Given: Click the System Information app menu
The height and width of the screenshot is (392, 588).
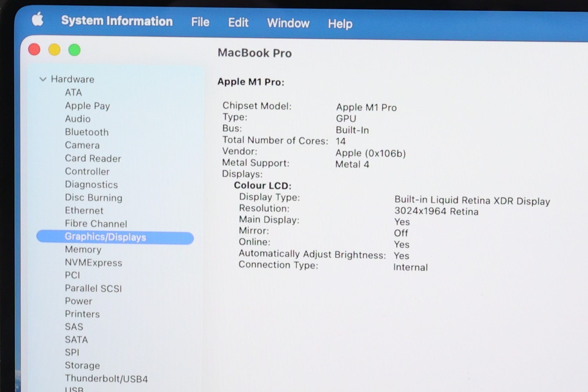Looking at the screenshot, I should tap(117, 21).
